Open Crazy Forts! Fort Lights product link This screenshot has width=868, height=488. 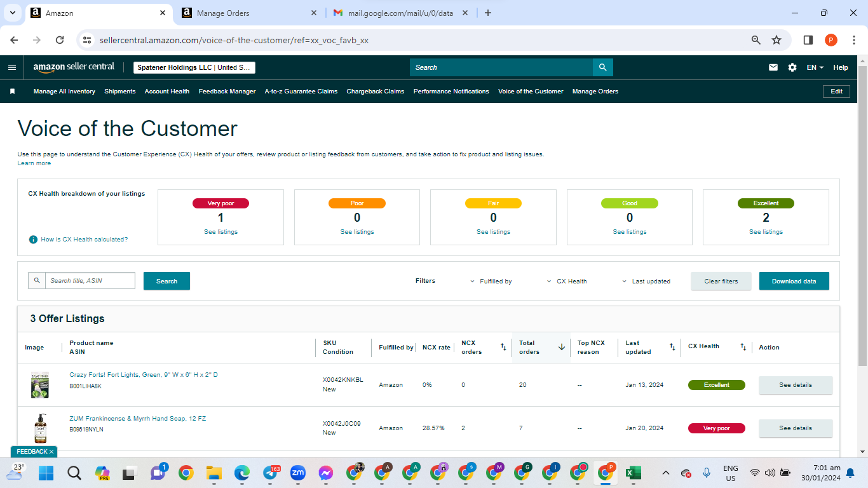144,375
